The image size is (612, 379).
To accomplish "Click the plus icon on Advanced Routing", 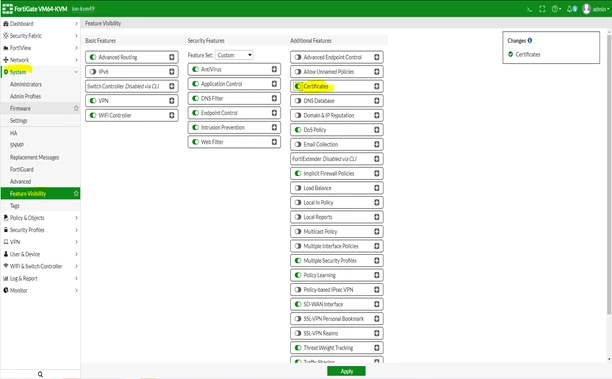I will click(x=172, y=57).
